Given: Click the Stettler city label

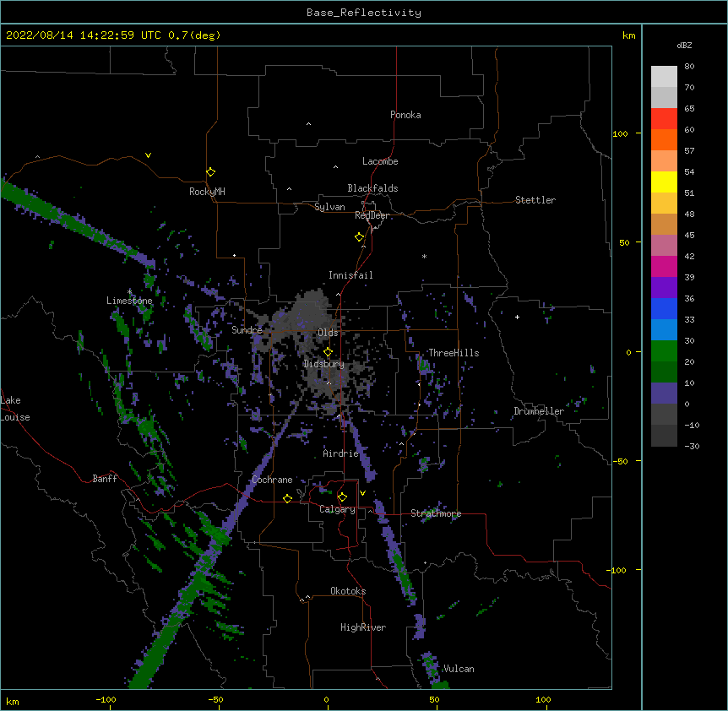Looking at the screenshot, I should [x=535, y=200].
